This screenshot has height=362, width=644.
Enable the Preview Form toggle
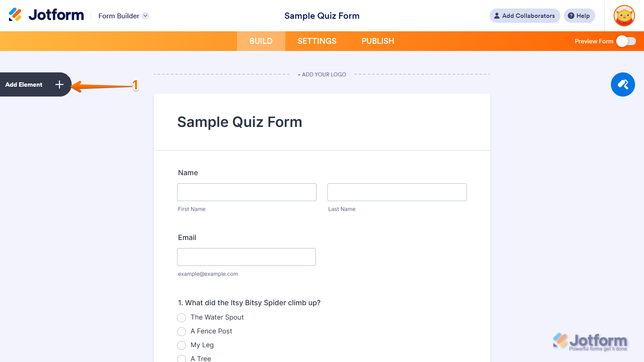point(625,41)
